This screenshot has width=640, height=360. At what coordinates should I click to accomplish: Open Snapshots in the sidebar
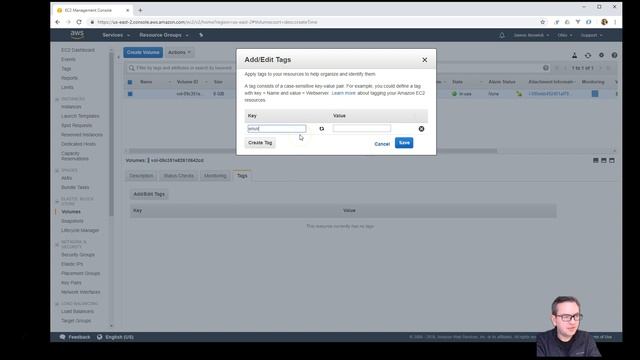(x=72, y=221)
